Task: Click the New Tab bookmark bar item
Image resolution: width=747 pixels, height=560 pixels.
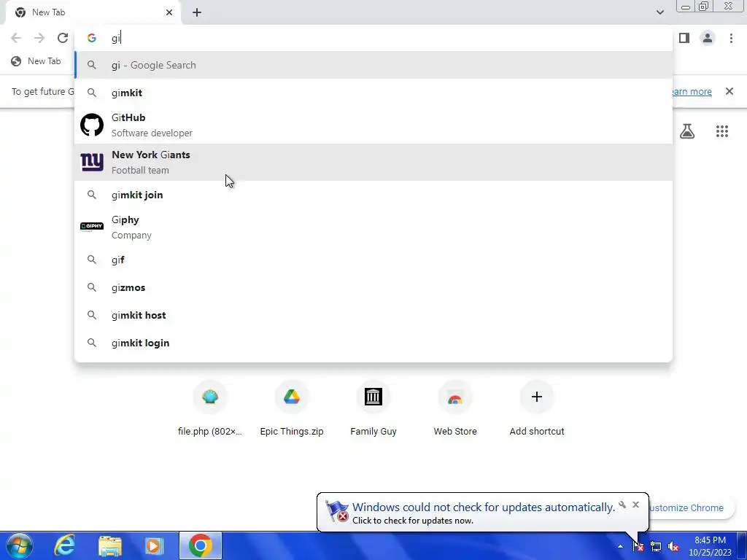Action: (x=36, y=61)
